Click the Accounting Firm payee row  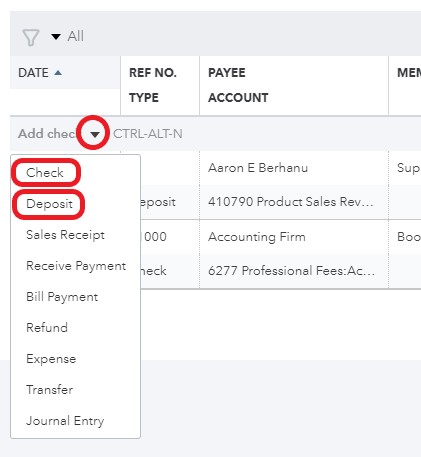point(257,237)
